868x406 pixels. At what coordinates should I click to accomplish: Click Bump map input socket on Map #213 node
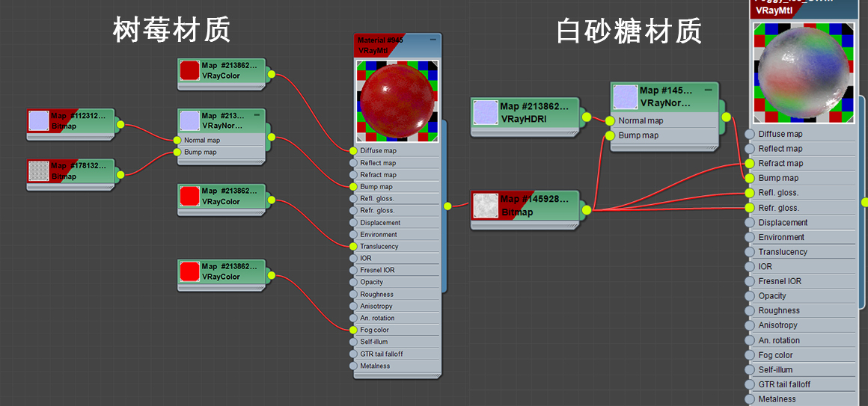177,152
